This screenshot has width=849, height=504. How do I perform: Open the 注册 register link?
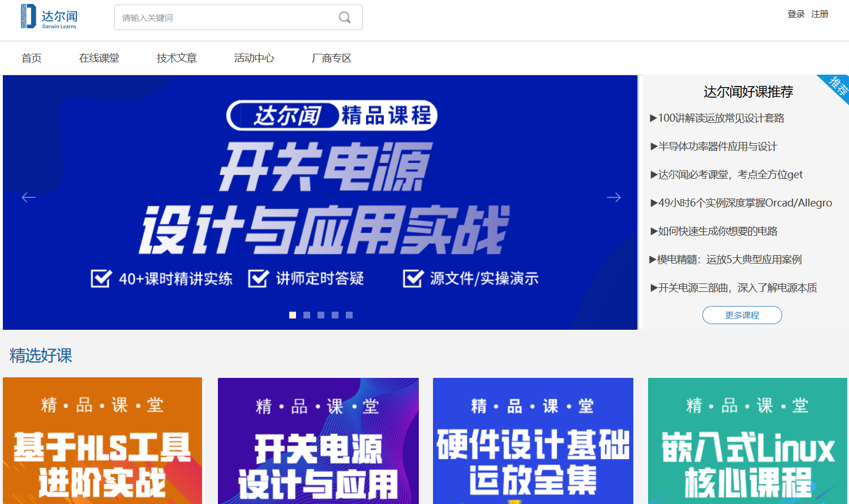point(820,14)
